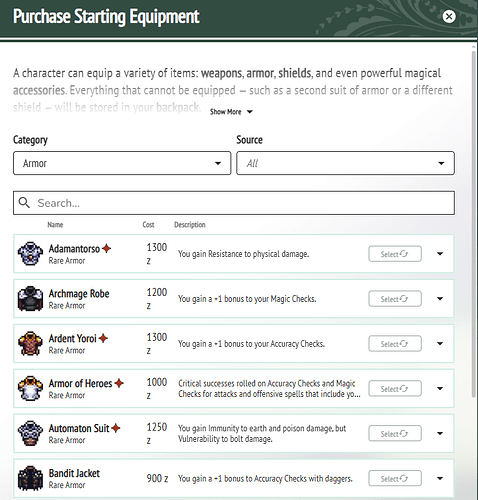Click the vertical scrollbar on the right
This screenshot has height=500, width=478.
click(x=474, y=223)
